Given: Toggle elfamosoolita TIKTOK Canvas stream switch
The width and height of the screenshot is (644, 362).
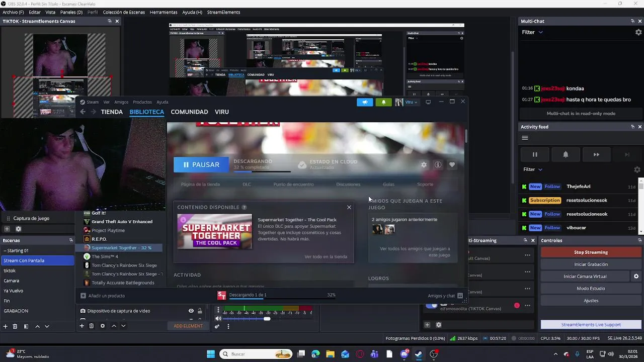Looking at the screenshot, I should point(431,305).
